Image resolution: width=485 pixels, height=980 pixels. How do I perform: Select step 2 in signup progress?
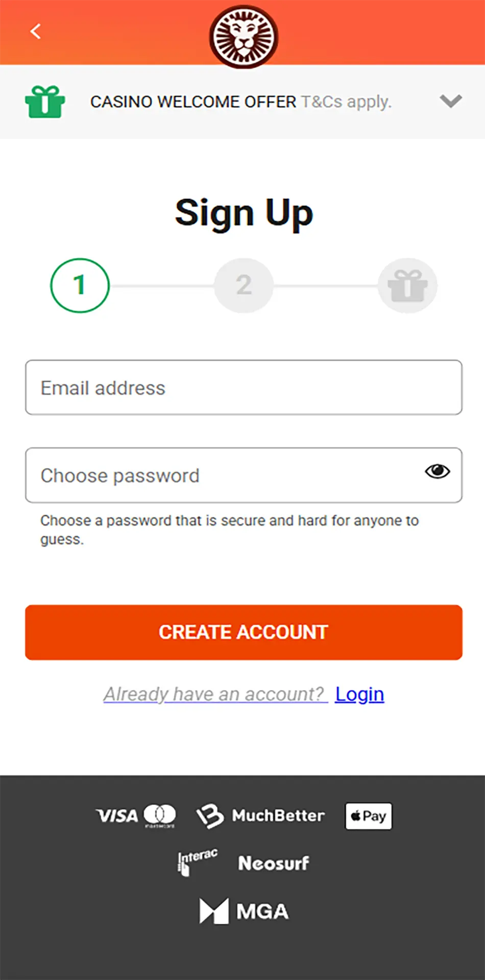[244, 285]
